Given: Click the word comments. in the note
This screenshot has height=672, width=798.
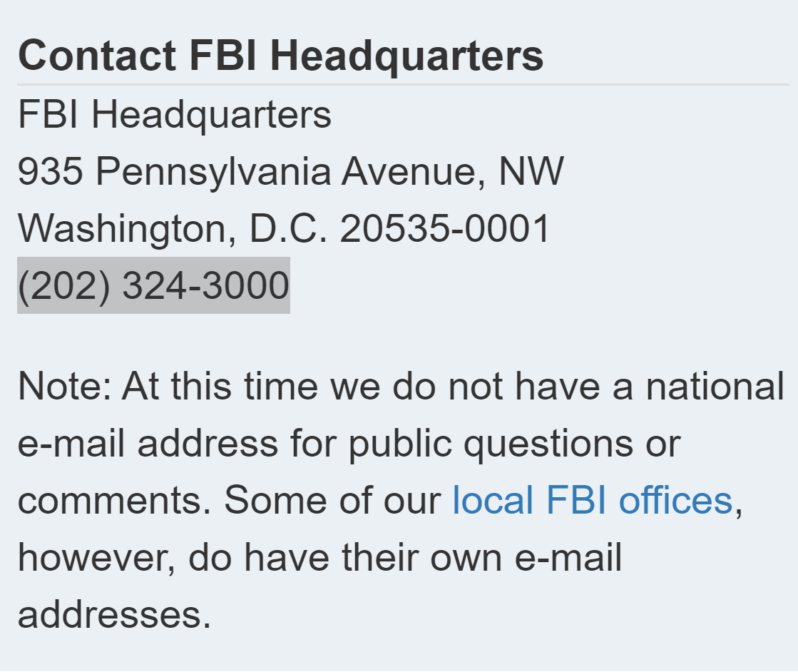Looking at the screenshot, I should pyautogui.click(x=115, y=501).
